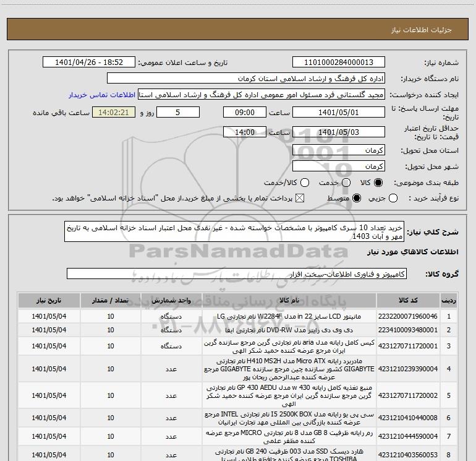Click the announcement date field 1401/04/26 - 18:52
476x461 pixels.
tap(89, 62)
